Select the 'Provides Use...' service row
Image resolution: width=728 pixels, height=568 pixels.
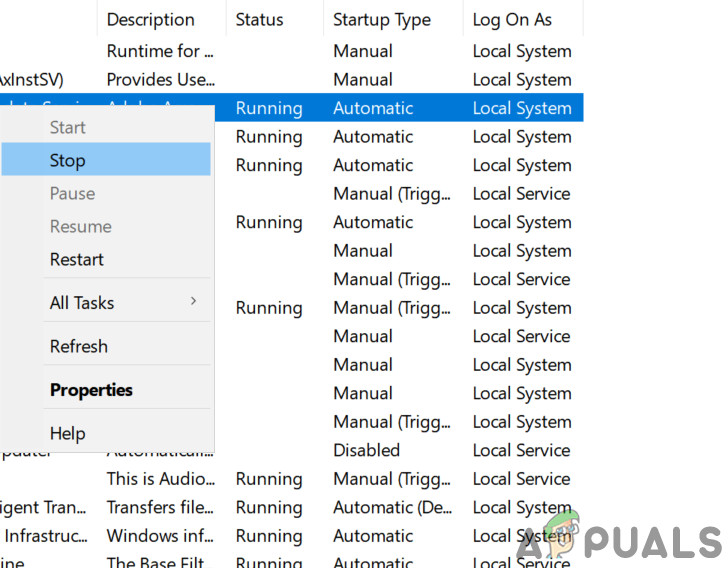coord(160,80)
